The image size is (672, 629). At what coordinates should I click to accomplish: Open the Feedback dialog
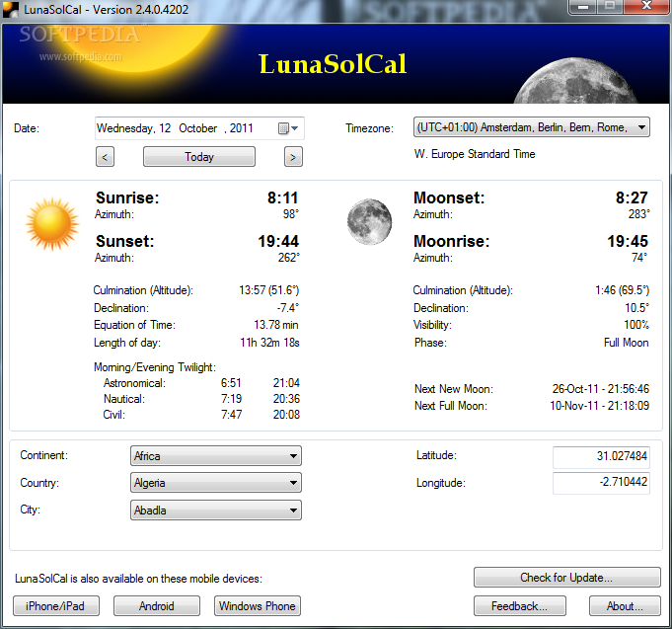point(520,606)
